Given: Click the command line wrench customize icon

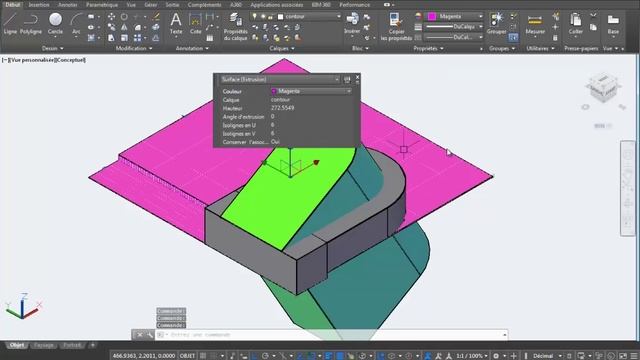Looking at the screenshot, I should point(150,335).
